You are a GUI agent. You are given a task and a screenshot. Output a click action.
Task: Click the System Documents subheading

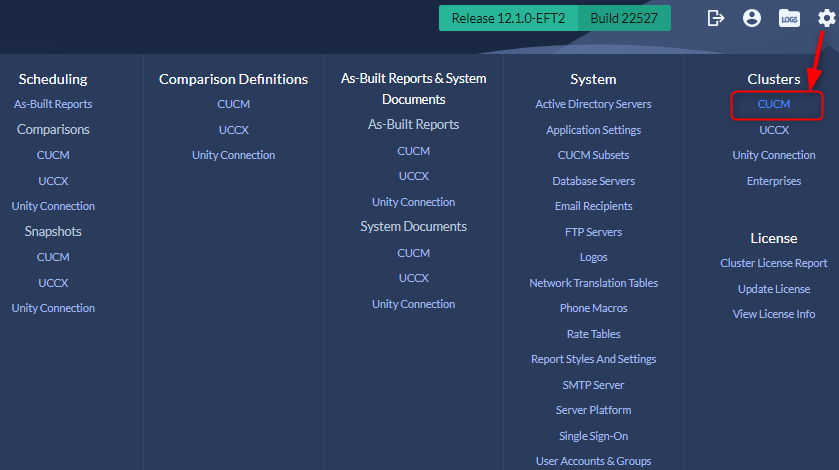coord(413,226)
